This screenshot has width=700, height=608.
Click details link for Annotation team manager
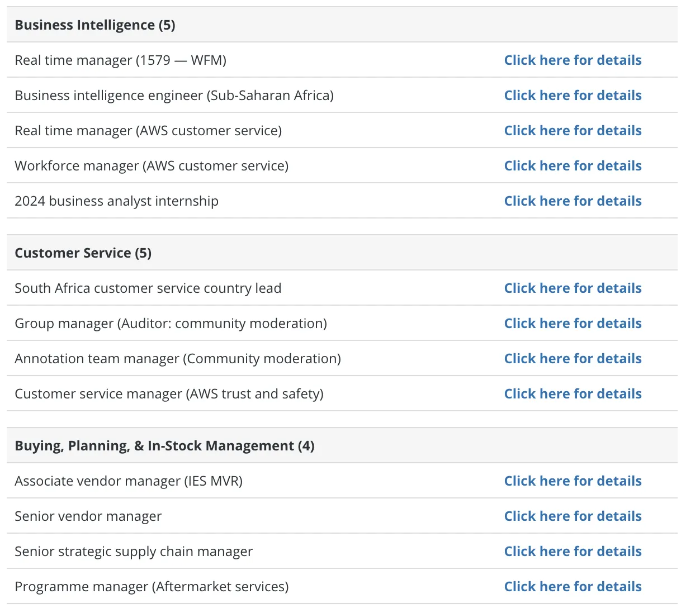tap(573, 359)
